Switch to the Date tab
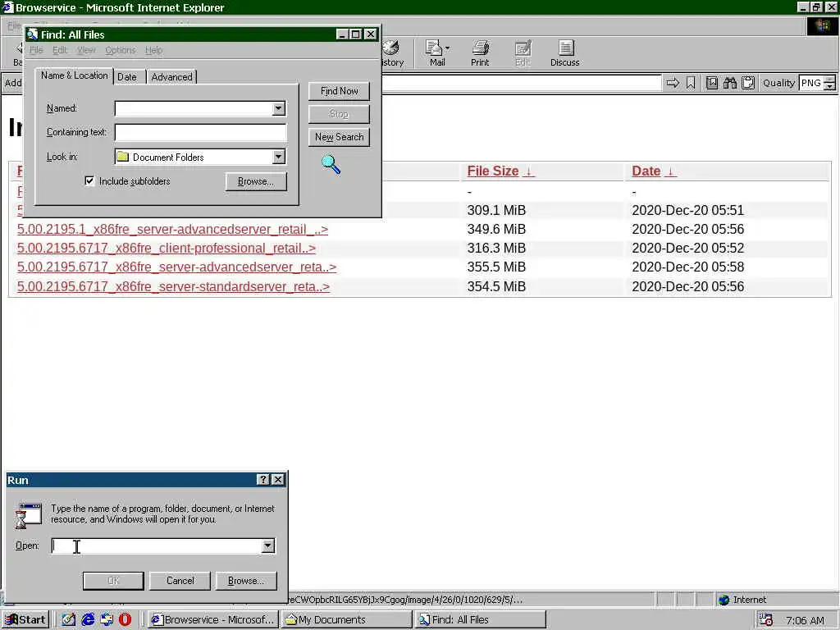 coord(127,76)
